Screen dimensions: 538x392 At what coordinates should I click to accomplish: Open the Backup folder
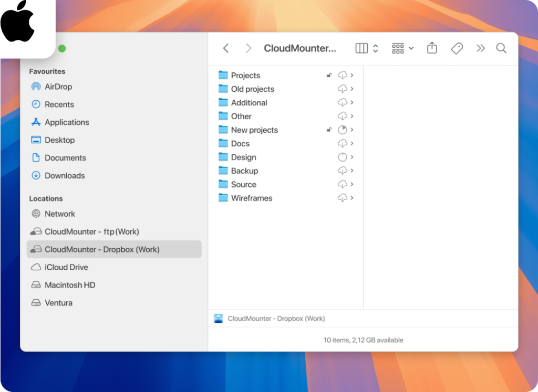244,171
